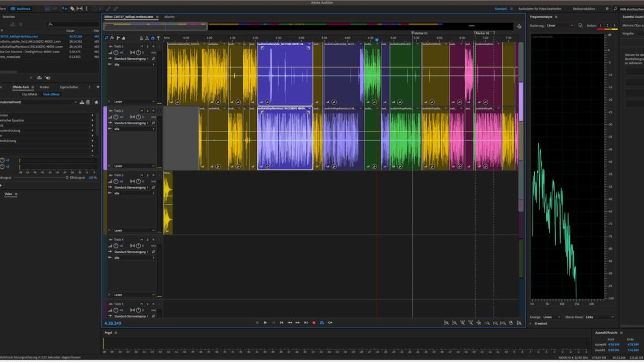The height and width of the screenshot is (362, 644).
Task: Toggle loop playback in transport
Action: click(x=322, y=323)
